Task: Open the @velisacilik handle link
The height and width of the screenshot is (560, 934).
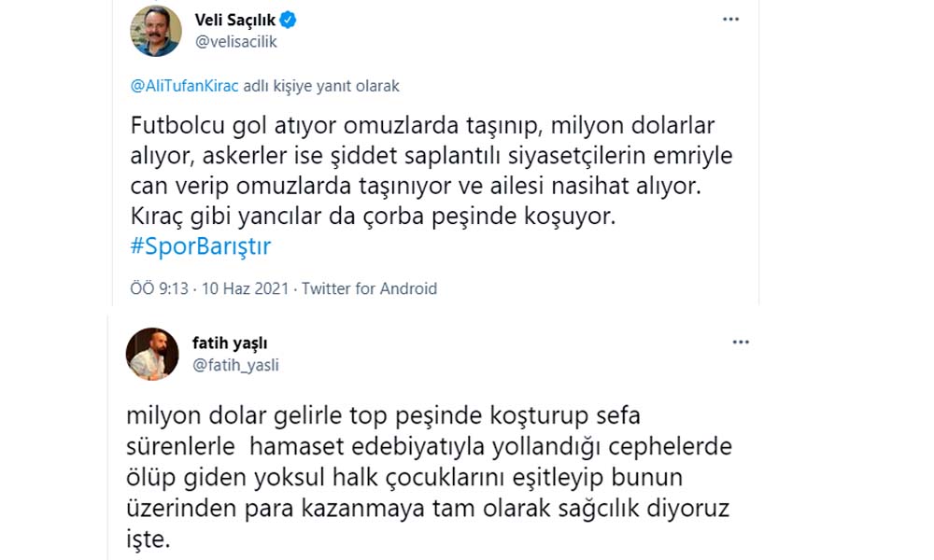Action: pyautogui.click(x=235, y=42)
